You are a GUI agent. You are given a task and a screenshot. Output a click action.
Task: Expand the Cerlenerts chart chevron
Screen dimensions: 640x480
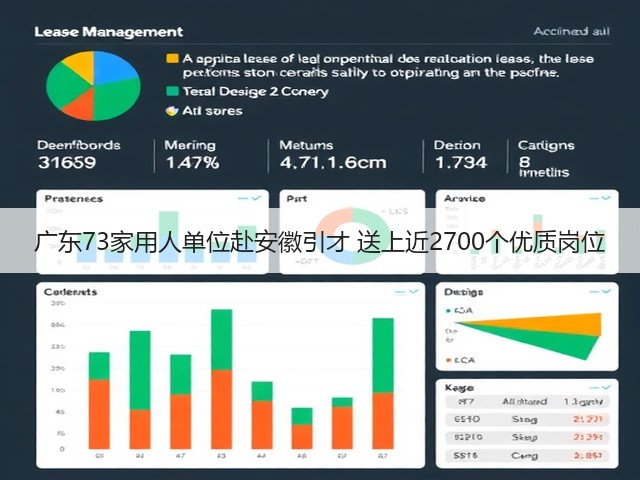coord(414,291)
